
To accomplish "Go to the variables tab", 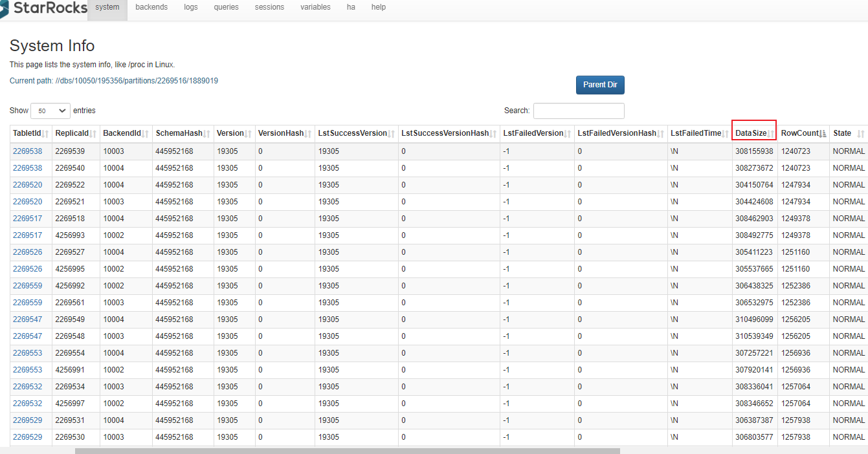I will point(315,7).
